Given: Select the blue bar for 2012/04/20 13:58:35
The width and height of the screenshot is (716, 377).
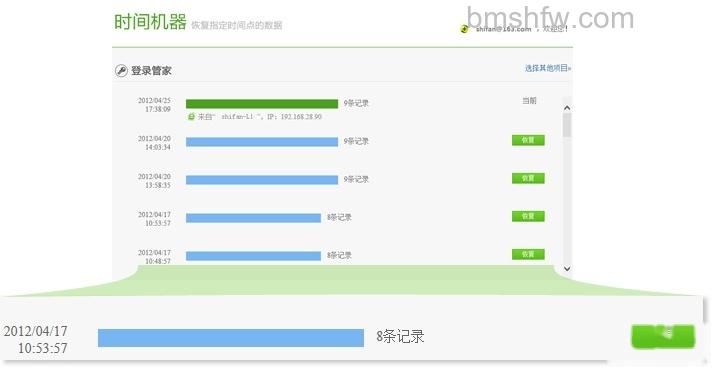Looking at the screenshot, I should (x=262, y=180).
